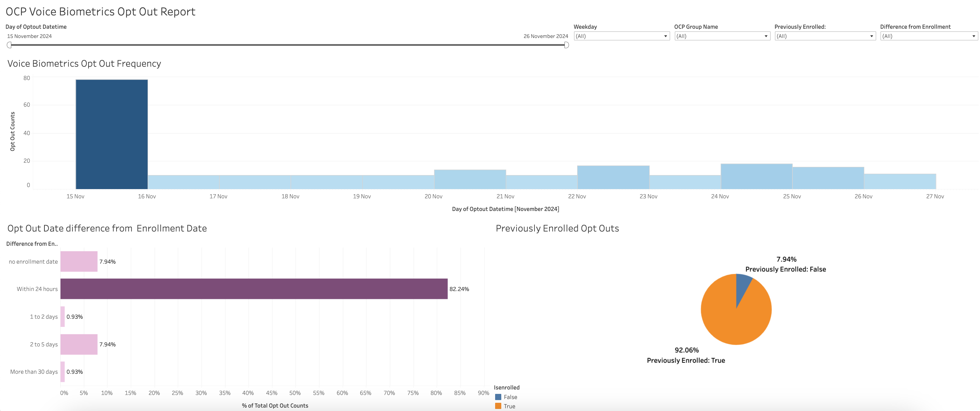Select the 2 to 5 days bar
980x411 pixels.
click(79, 344)
